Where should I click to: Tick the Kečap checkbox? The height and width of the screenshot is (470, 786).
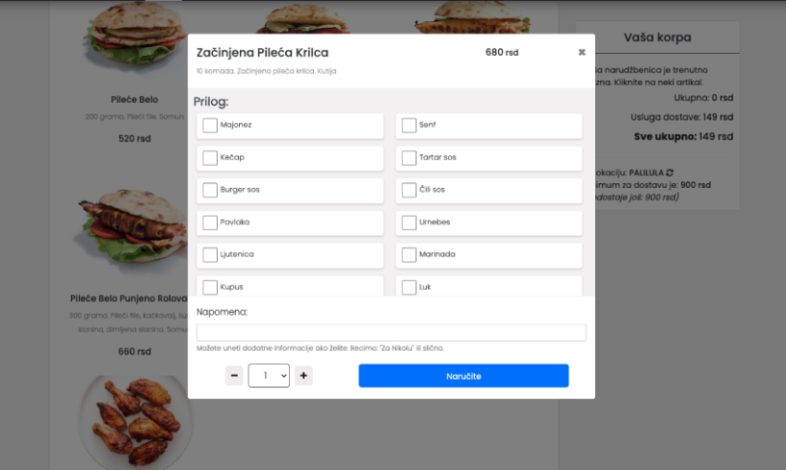[x=210, y=158]
